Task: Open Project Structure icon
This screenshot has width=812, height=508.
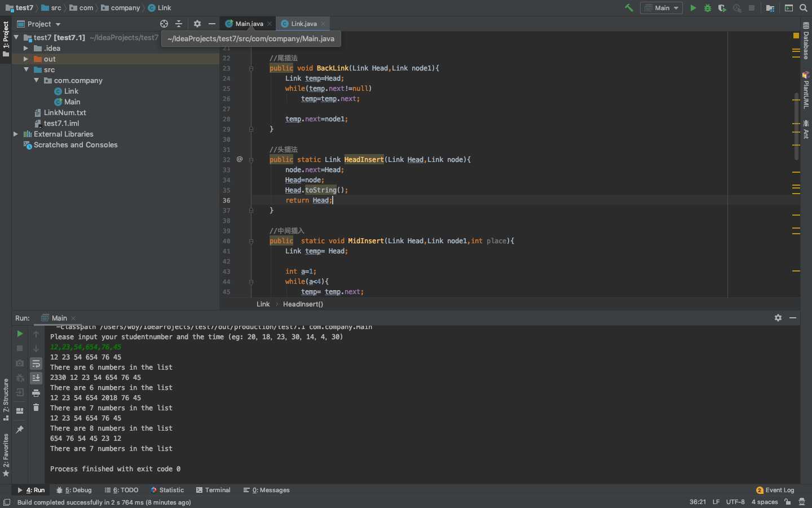Action: click(770, 8)
